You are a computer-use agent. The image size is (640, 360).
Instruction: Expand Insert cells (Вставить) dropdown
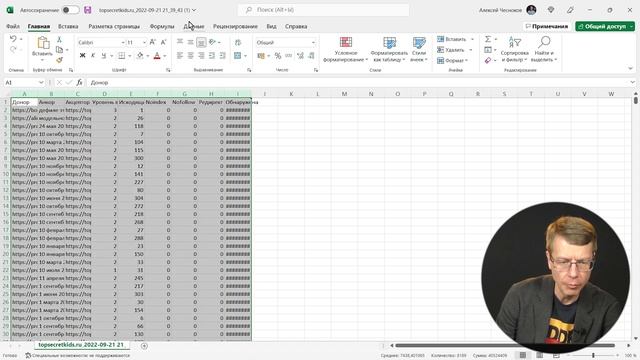[472, 39]
